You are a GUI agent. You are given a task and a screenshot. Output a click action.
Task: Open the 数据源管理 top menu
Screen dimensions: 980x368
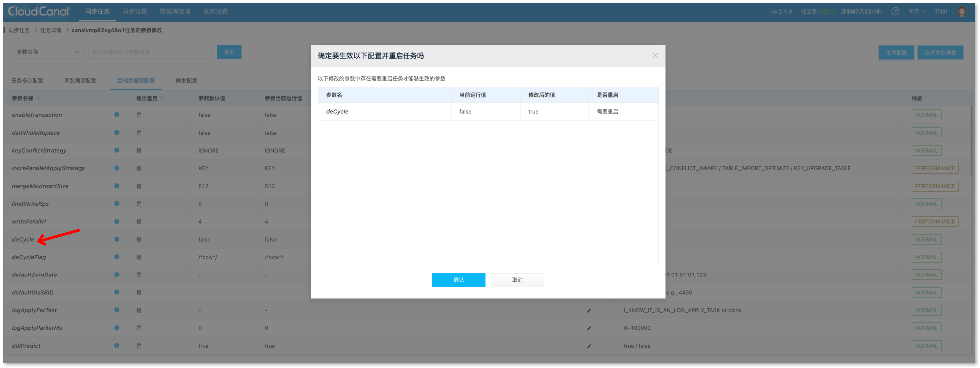[175, 11]
